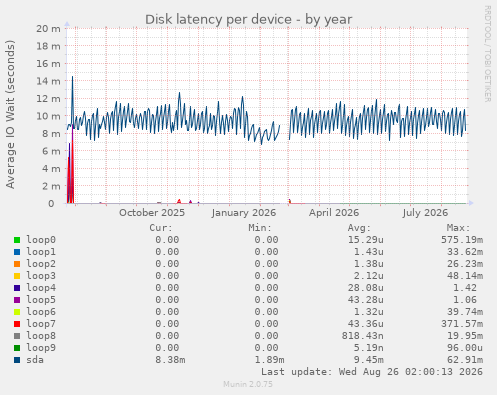Select the loop9 legend label
This screenshot has height=395, width=497.
(x=41, y=348)
